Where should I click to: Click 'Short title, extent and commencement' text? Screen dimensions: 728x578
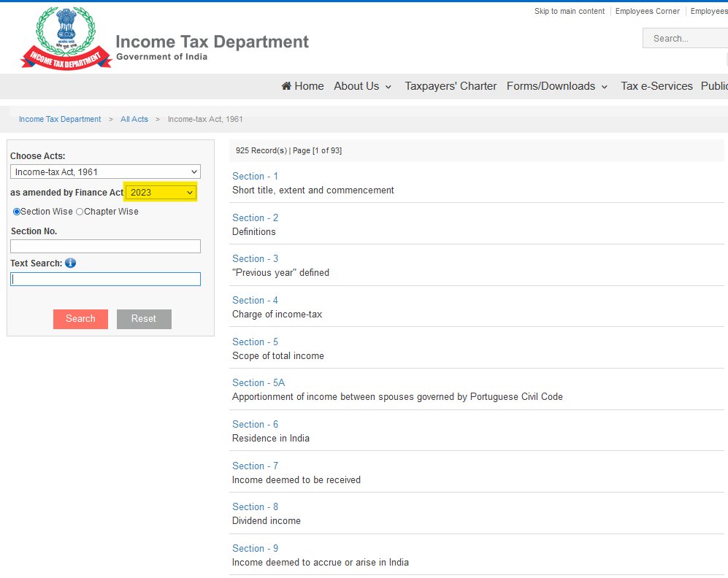[x=313, y=190]
